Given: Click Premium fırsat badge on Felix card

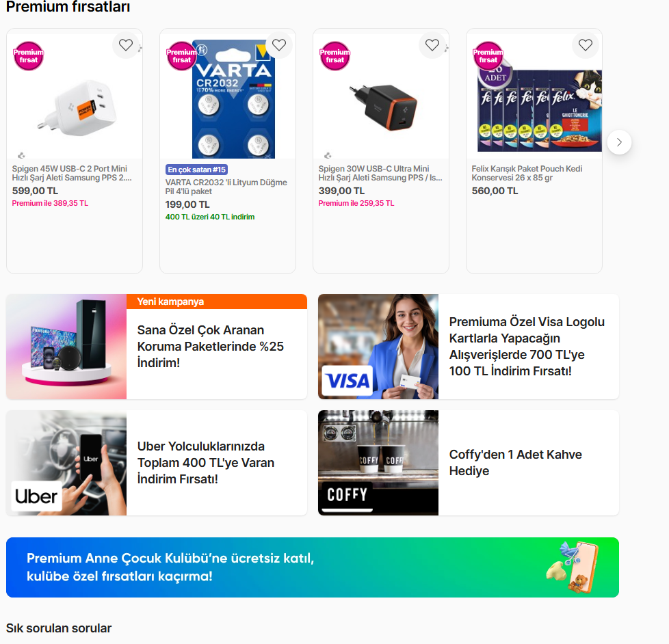Looking at the screenshot, I should point(488,56).
